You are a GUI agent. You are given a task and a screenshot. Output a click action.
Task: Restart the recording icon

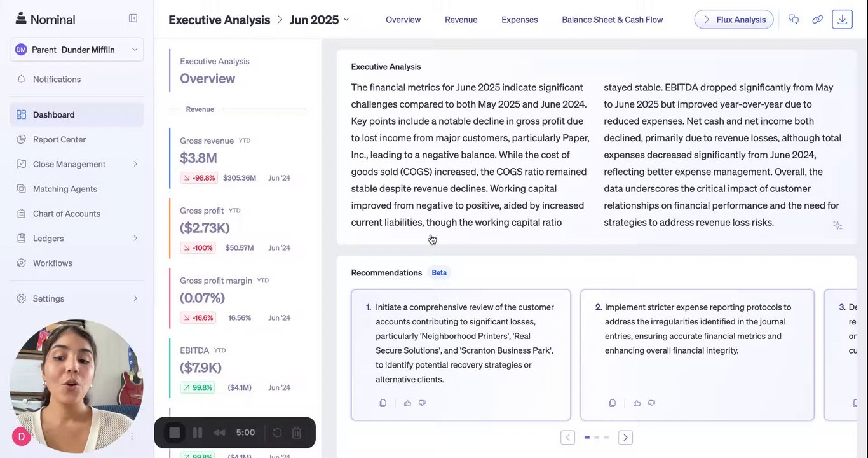pos(277,433)
